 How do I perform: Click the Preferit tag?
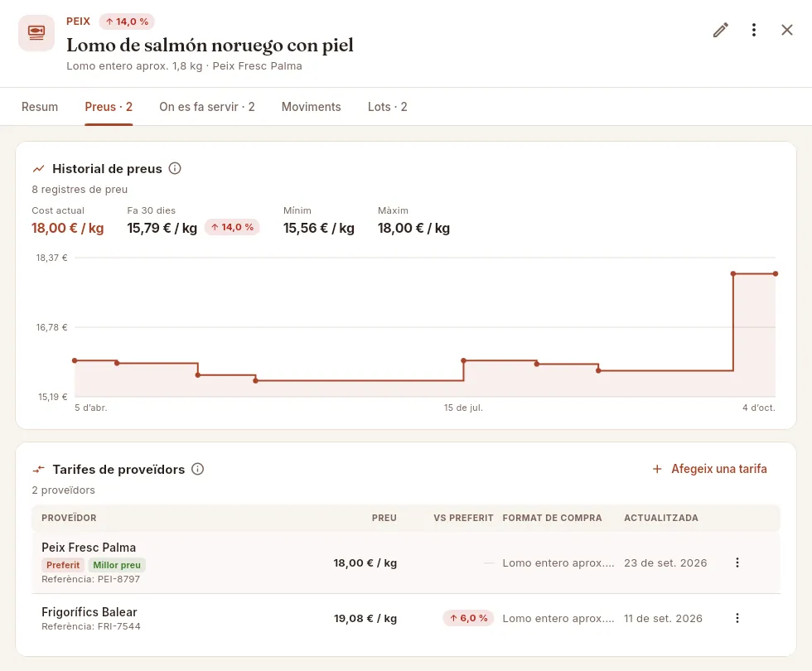(x=63, y=565)
